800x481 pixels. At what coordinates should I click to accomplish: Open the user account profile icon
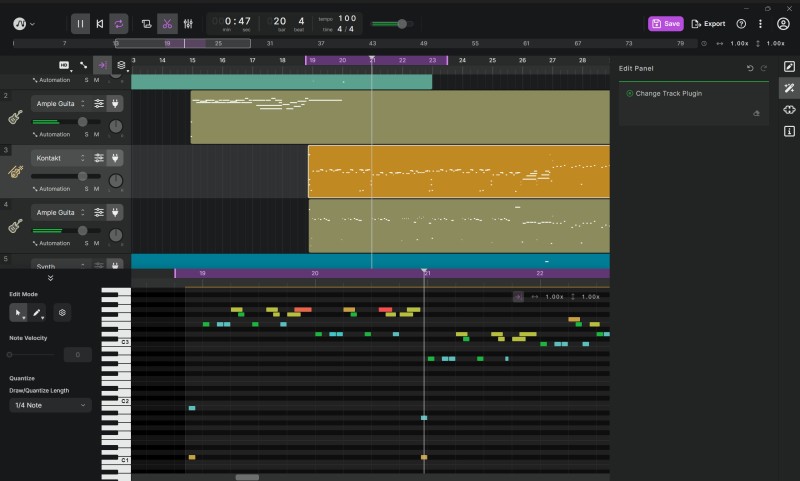click(783, 23)
